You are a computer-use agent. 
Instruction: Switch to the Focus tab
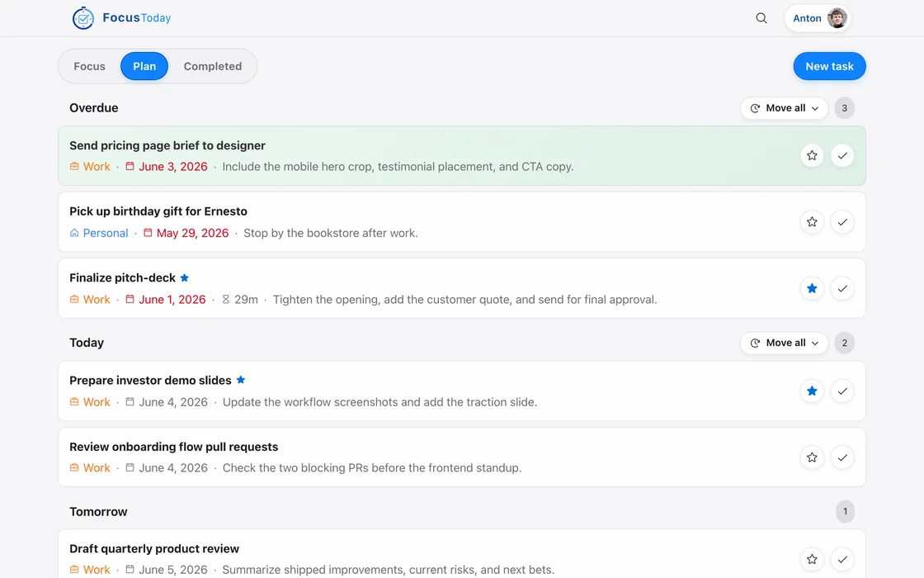[90, 66]
